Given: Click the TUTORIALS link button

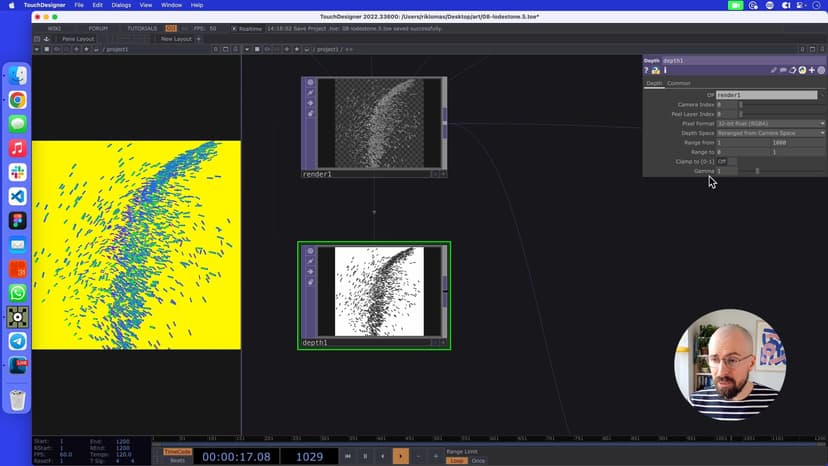Looking at the screenshot, I should (x=142, y=28).
